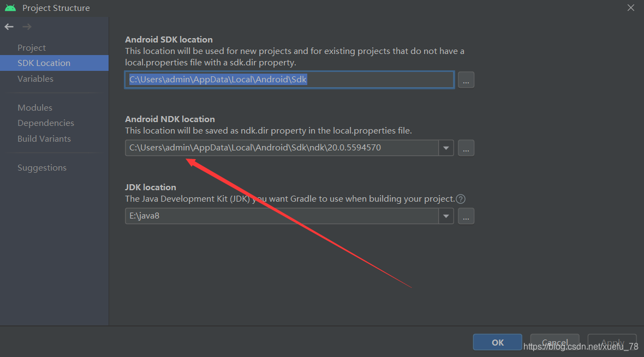Click the JDK location E:\java8 field
Screen dimensions: 644x357
(x=282, y=216)
